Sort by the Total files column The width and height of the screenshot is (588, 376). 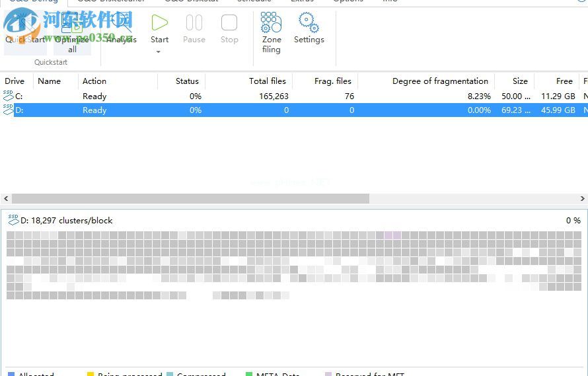[x=268, y=81]
